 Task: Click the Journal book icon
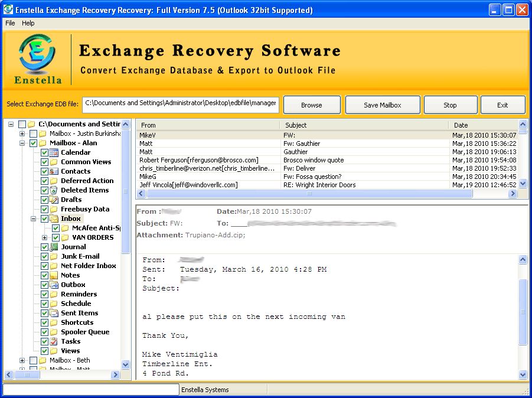(54, 247)
